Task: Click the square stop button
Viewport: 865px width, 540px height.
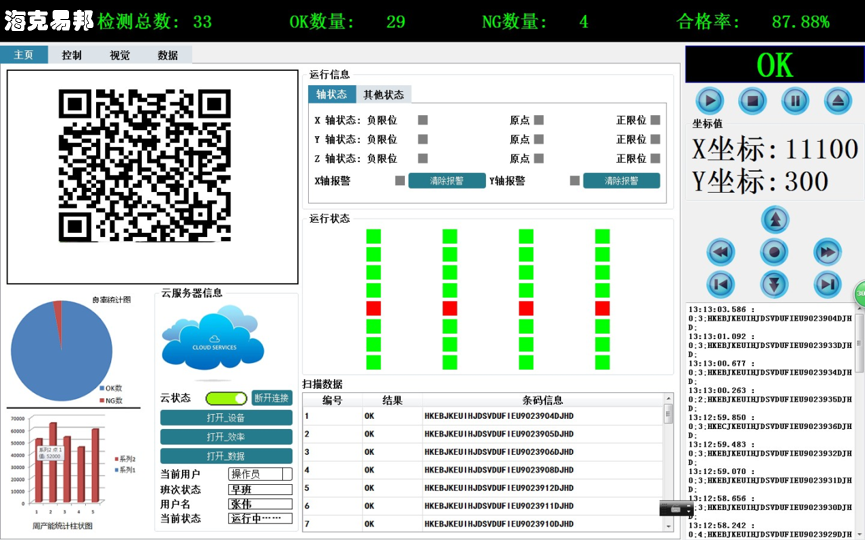Action: click(x=752, y=100)
